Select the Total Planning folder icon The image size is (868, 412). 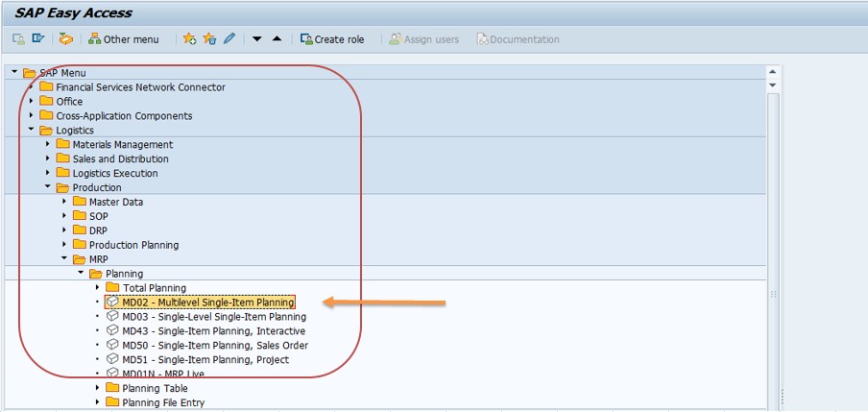click(113, 287)
